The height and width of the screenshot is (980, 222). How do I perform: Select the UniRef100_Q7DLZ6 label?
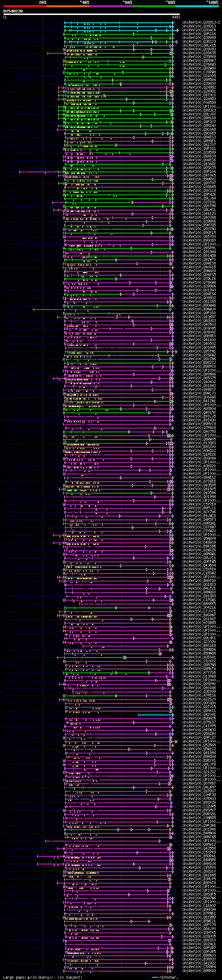point(199,278)
